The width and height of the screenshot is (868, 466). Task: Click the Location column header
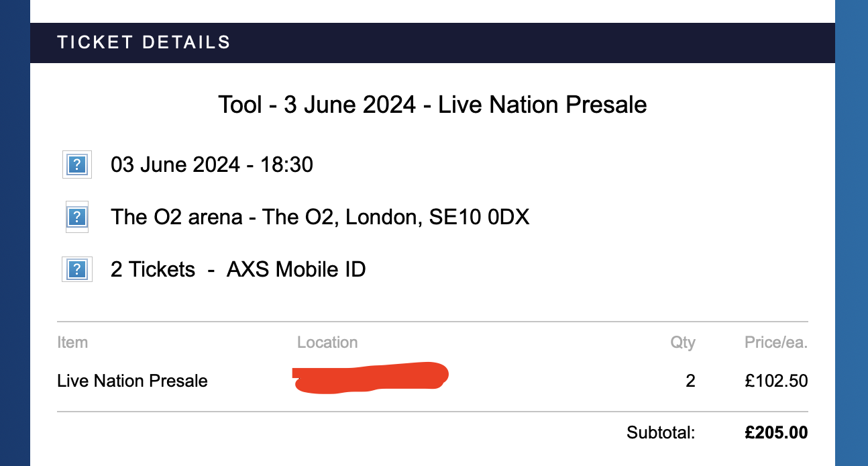[x=327, y=342]
